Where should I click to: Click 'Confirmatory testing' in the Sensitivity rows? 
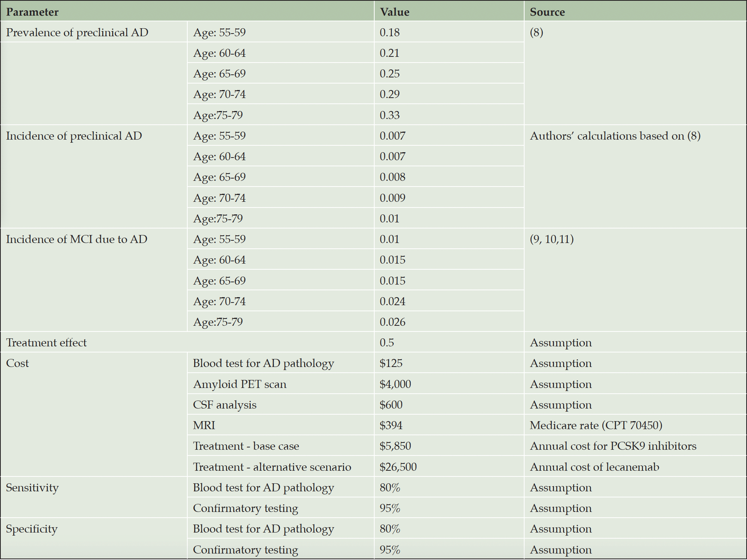point(245,509)
